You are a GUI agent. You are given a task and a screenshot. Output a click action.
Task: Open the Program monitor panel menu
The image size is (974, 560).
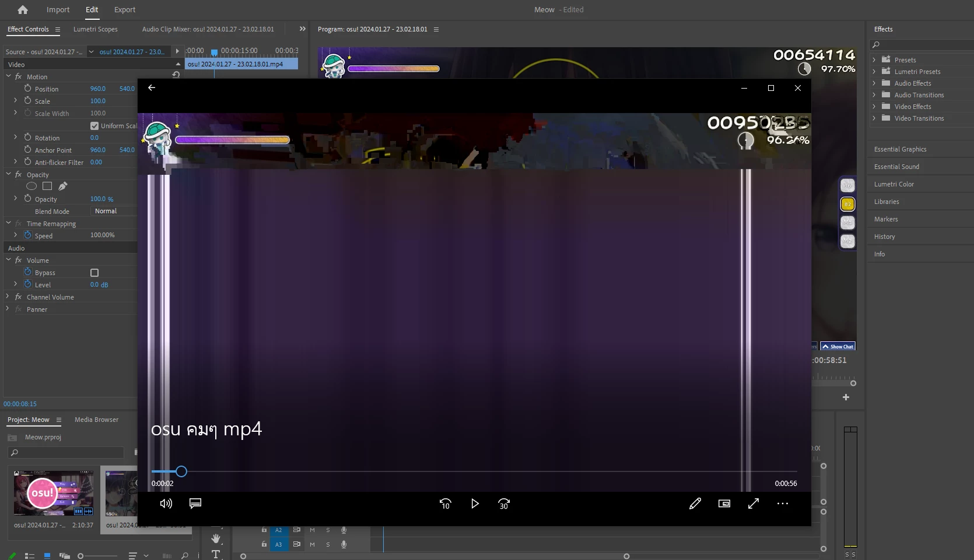click(x=436, y=29)
